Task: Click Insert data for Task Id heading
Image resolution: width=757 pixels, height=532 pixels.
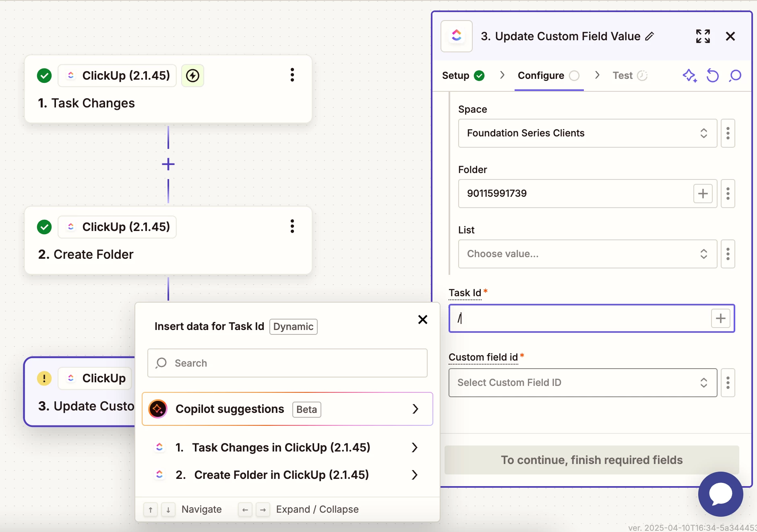Action: pos(209,326)
